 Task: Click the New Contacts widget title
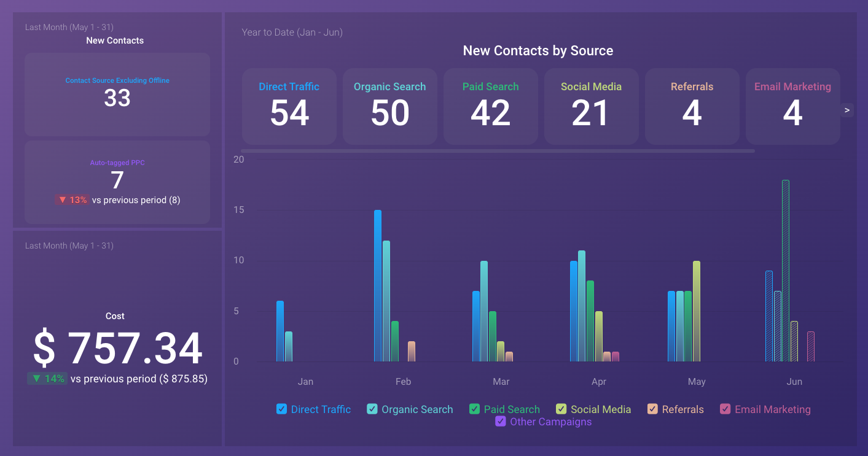point(115,41)
